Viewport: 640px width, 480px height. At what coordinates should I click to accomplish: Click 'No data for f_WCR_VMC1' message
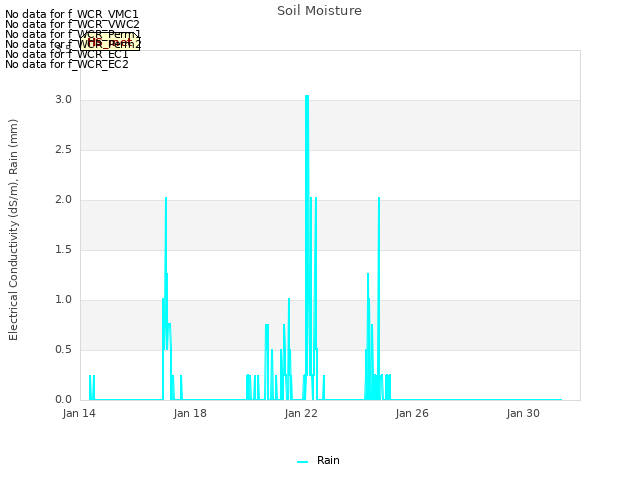click(72, 14)
